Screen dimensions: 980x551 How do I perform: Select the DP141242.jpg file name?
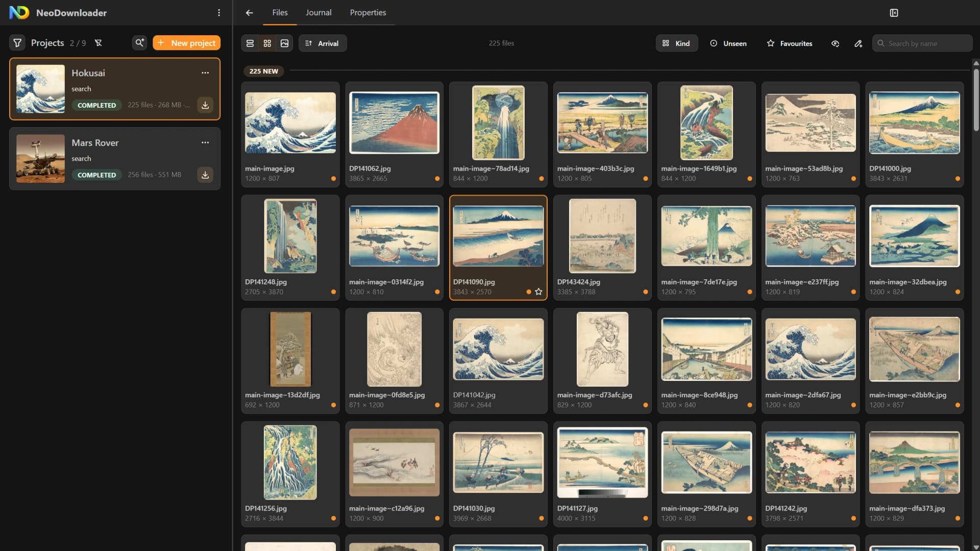tap(786, 509)
